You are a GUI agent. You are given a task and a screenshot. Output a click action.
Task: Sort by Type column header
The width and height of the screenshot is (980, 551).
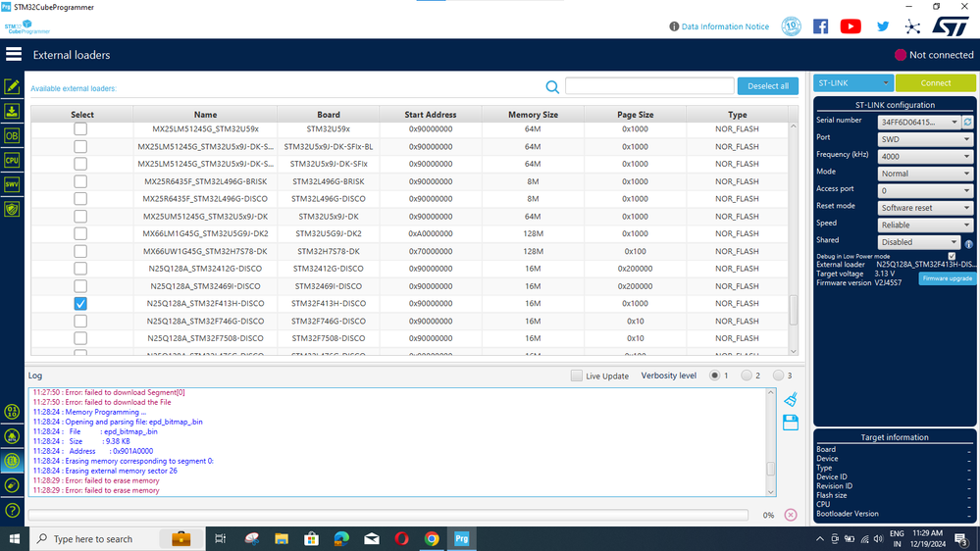click(737, 115)
